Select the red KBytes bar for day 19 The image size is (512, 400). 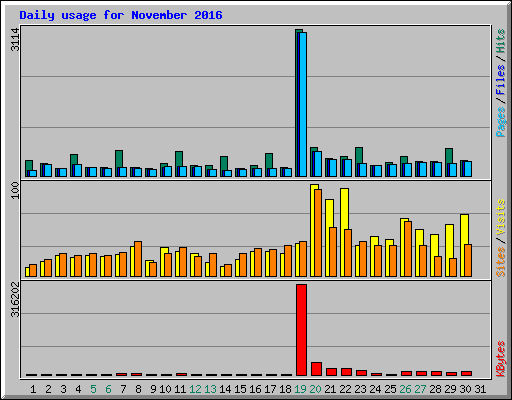(x=301, y=330)
